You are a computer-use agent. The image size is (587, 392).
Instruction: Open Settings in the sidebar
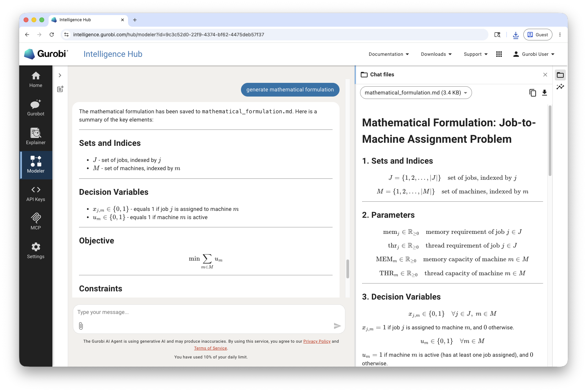click(x=36, y=251)
